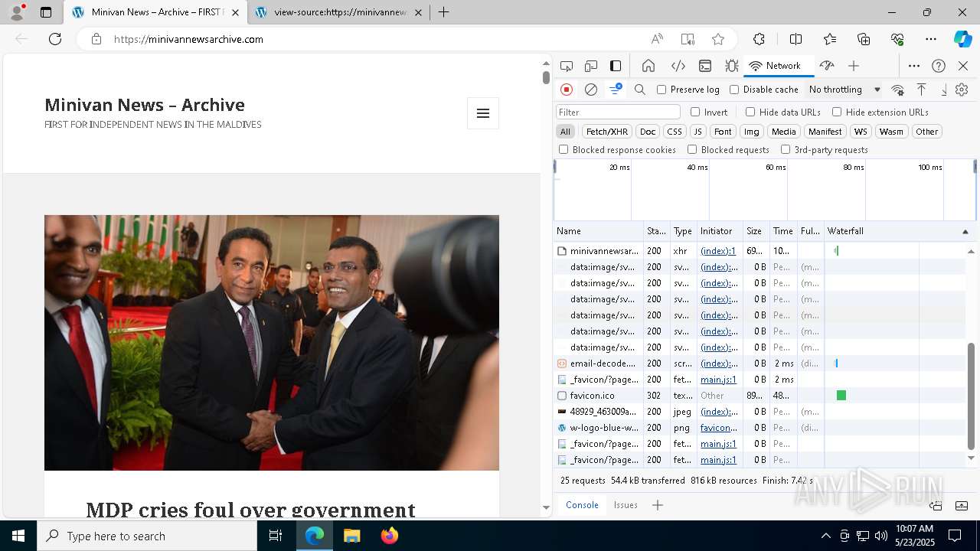
Task: Click the network overview timeline area
Action: point(764,190)
